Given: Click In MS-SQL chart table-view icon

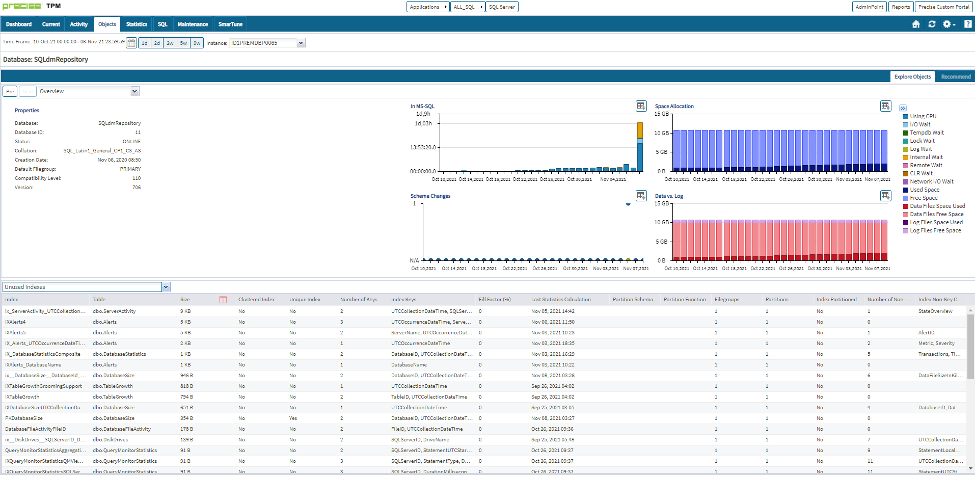Looking at the screenshot, I should pyautogui.click(x=641, y=106).
